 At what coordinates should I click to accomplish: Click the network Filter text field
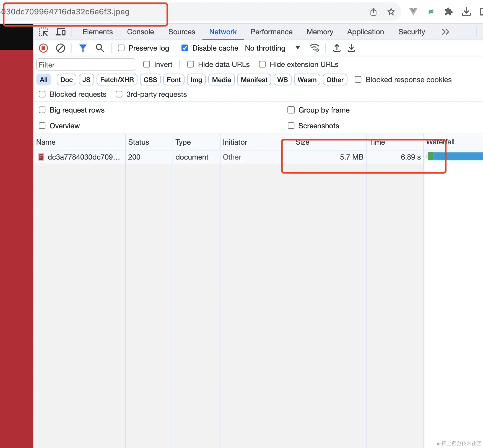(86, 65)
